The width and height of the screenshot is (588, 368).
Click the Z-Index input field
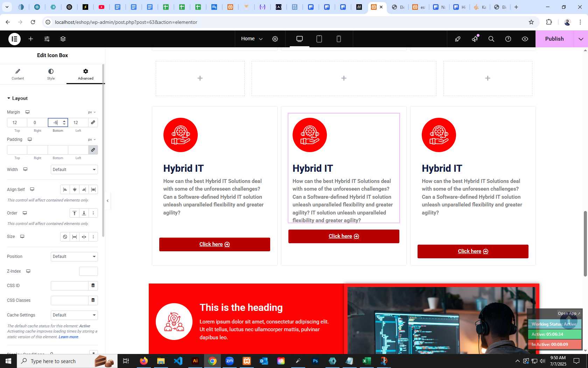(89, 271)
